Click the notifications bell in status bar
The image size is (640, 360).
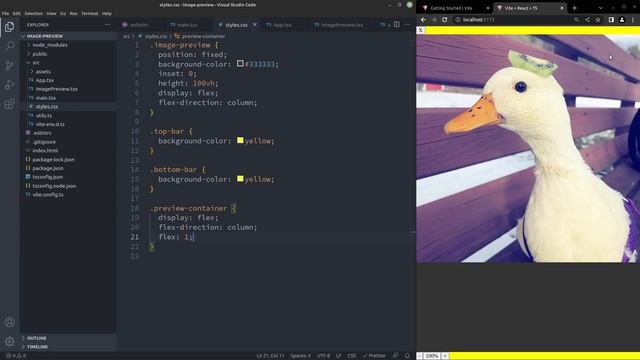click(x=407, y=356)
